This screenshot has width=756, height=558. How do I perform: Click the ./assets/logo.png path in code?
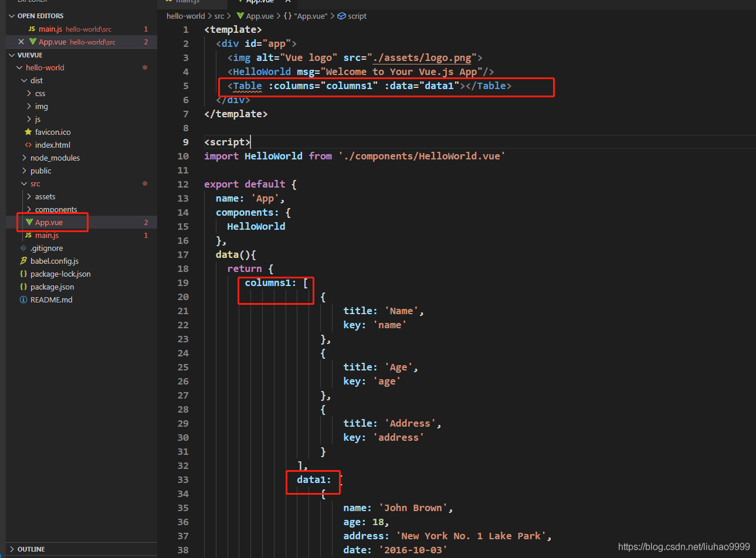[422, 57]
